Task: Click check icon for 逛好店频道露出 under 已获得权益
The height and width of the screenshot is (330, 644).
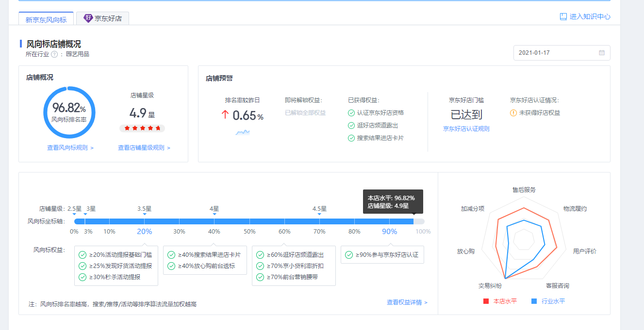Action: coord(351,126)
